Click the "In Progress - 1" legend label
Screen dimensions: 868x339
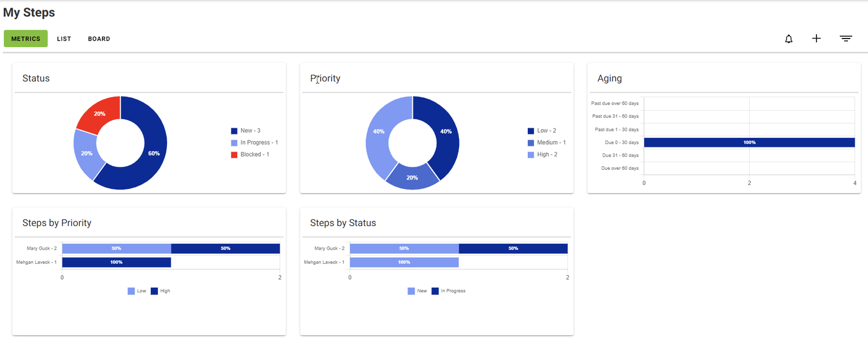[x=259, y=143]
